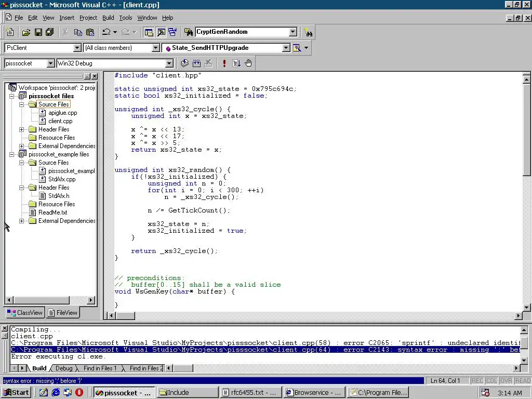Open the Edit menu
Viewport: 532px width, 399px height.
click(33, 18)
